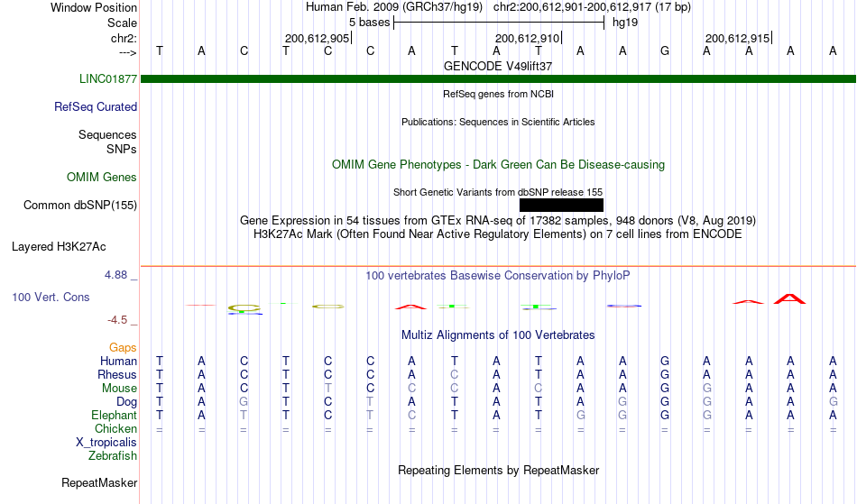Screen dimensions: 857x504
Task: Click the orange Gaps label
Action: pyautogui.click(x=123, y=348)
